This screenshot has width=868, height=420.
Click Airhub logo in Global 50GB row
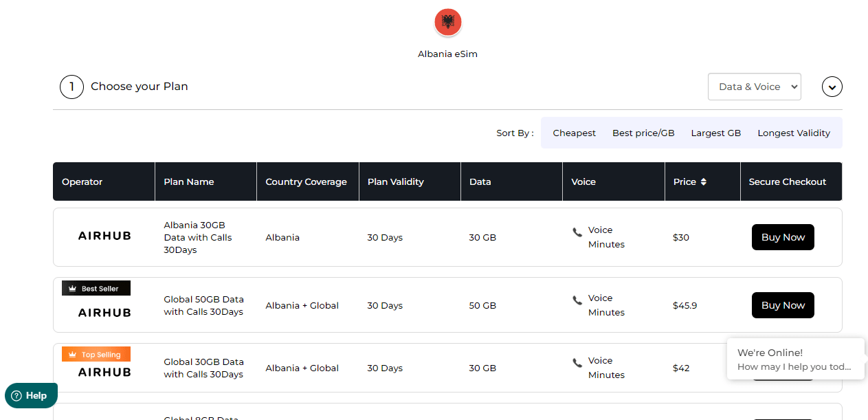pos(104,313)
